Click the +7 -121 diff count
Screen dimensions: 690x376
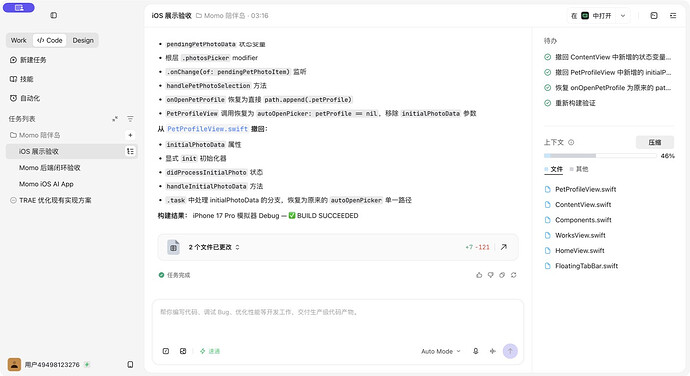477,247
